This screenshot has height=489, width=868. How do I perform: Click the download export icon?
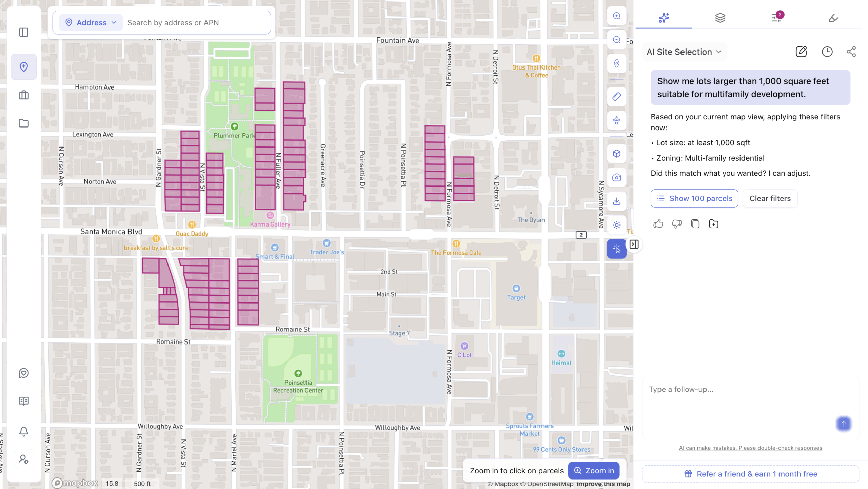click(616, 201)
